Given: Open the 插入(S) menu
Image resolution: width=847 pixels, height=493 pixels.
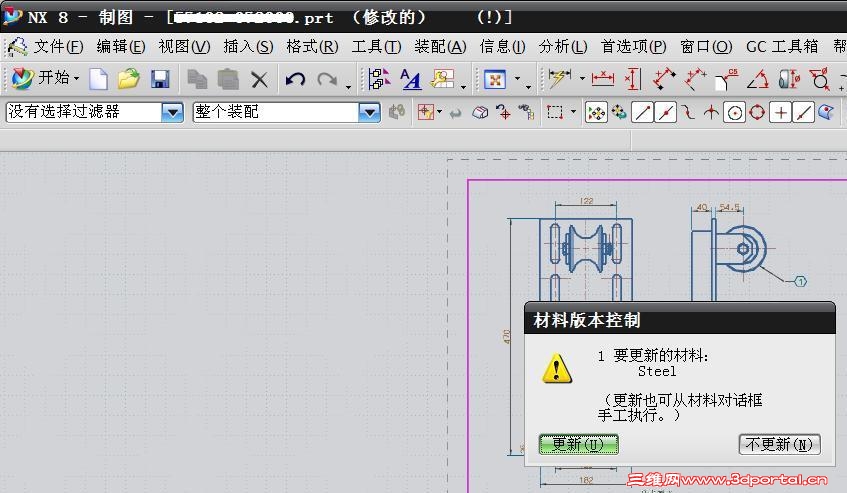Looking at the screenshot, I should [248, 46].
